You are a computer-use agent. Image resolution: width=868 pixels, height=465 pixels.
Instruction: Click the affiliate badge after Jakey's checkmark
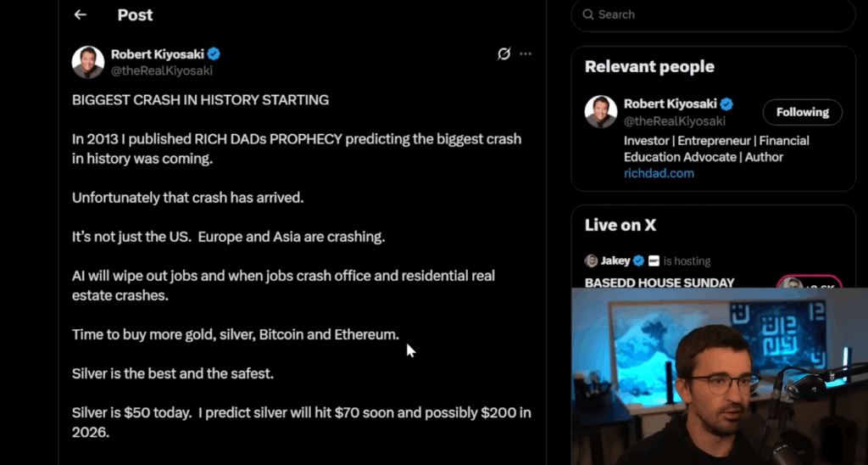654,261
